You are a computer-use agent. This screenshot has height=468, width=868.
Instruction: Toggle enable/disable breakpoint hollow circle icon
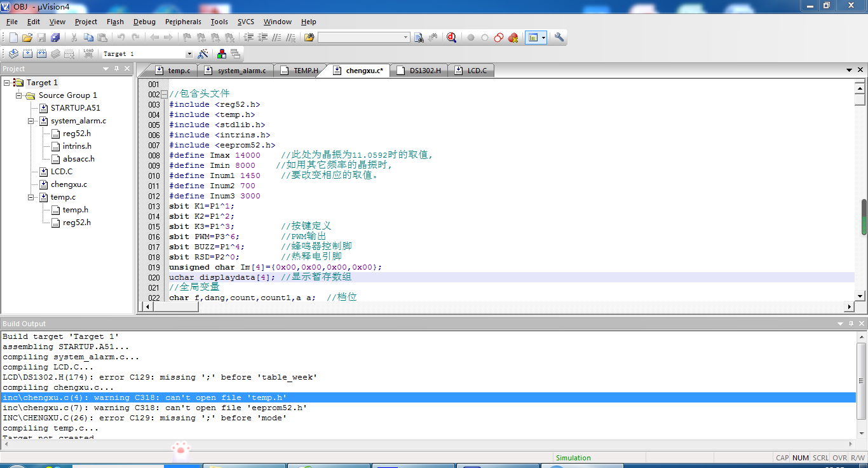pos(485,38)
